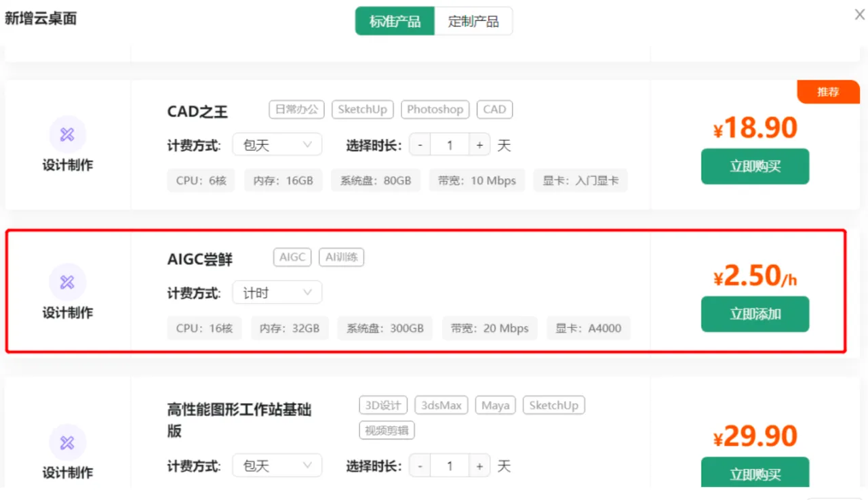Close the 新增云桌面 dialog
Screen dimensions: 868x500
click(x=859, y=15)
